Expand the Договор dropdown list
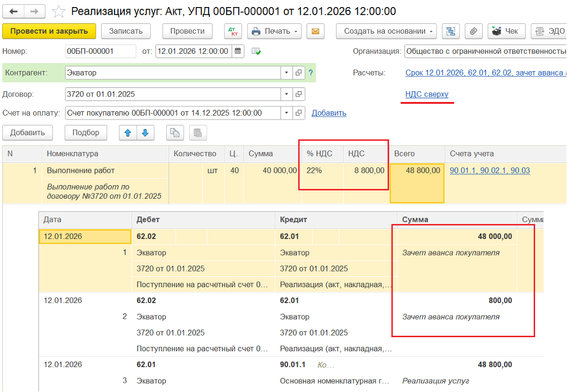Image resolution: width=567 pixels, height=392 pixels. tap(286, 94)
